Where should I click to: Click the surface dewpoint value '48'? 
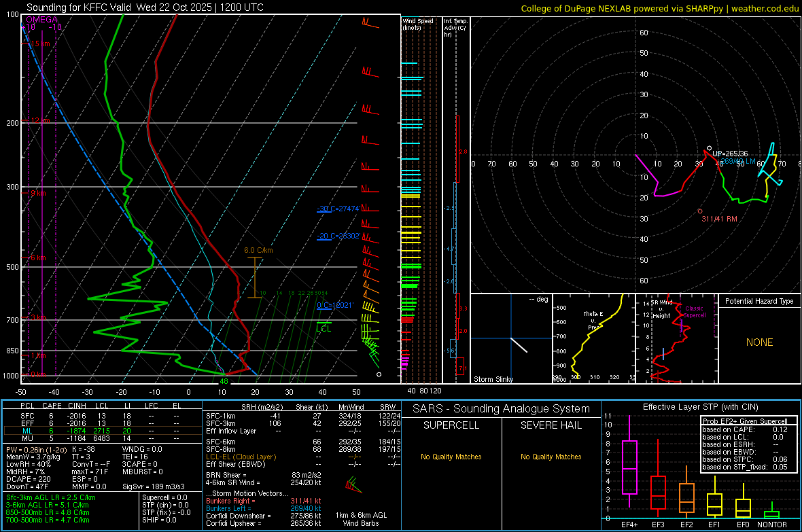click(224, 381)
